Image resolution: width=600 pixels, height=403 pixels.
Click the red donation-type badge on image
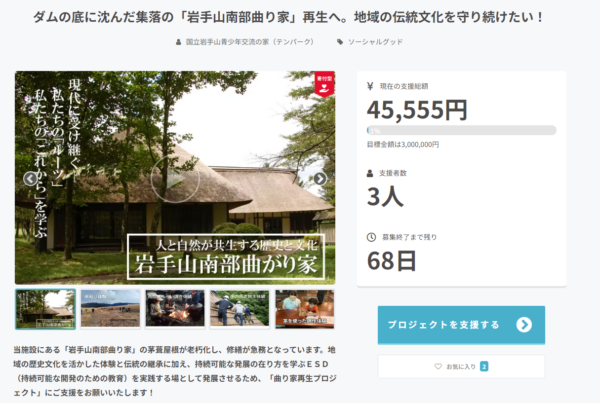coord(324,84)
